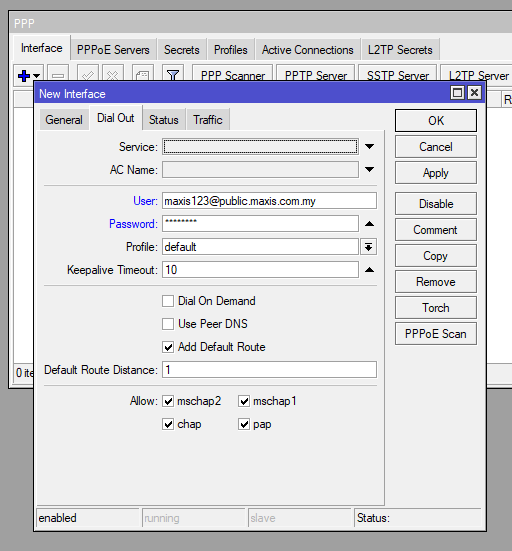512x551 pixels.
Task: Open Profiles tab in PPP window
Action: pos(231,50)
